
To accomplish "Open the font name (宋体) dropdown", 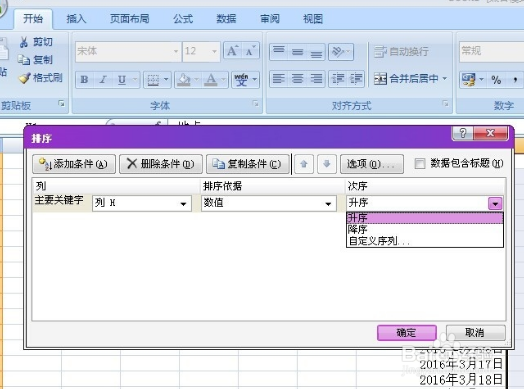I will point(176,51).
